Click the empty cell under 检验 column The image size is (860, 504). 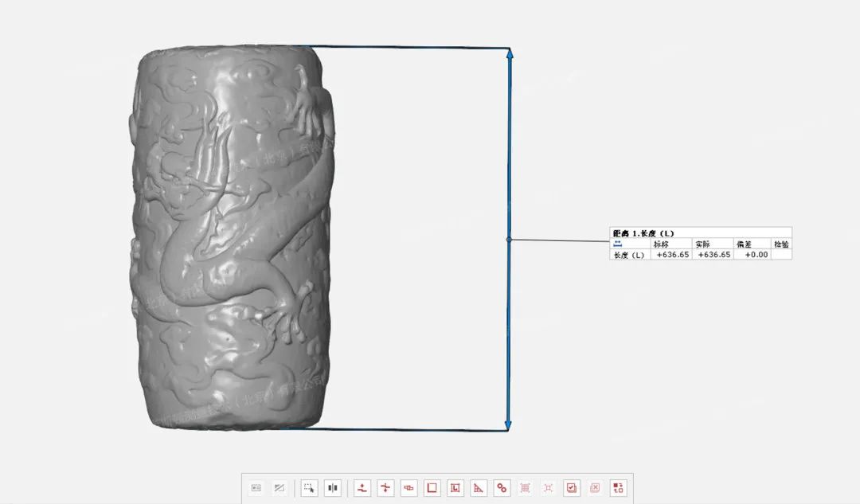click(x=782, y=255)
